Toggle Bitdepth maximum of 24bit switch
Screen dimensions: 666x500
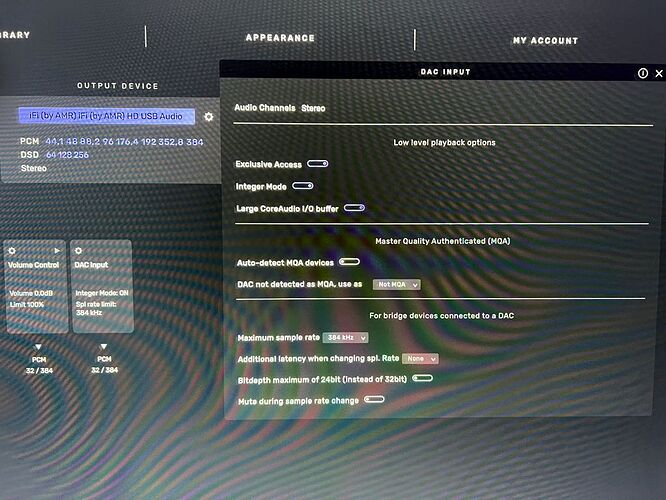point(422,378)
